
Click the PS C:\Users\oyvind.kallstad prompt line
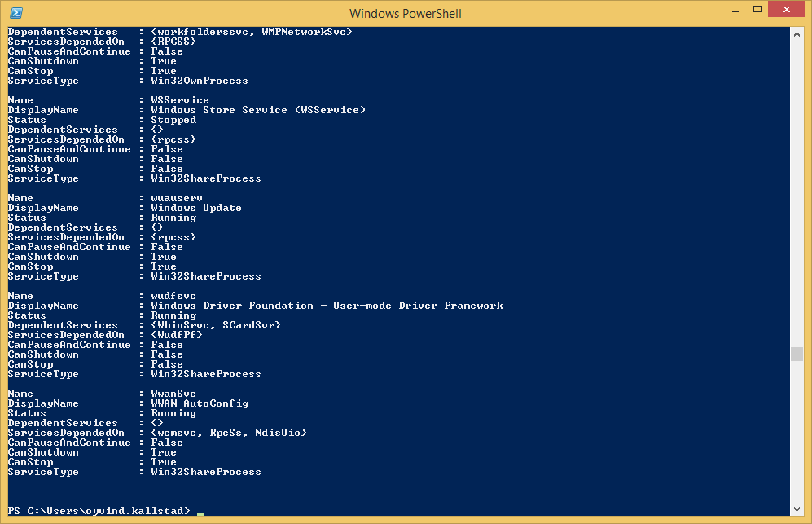[x=99, y=511]
